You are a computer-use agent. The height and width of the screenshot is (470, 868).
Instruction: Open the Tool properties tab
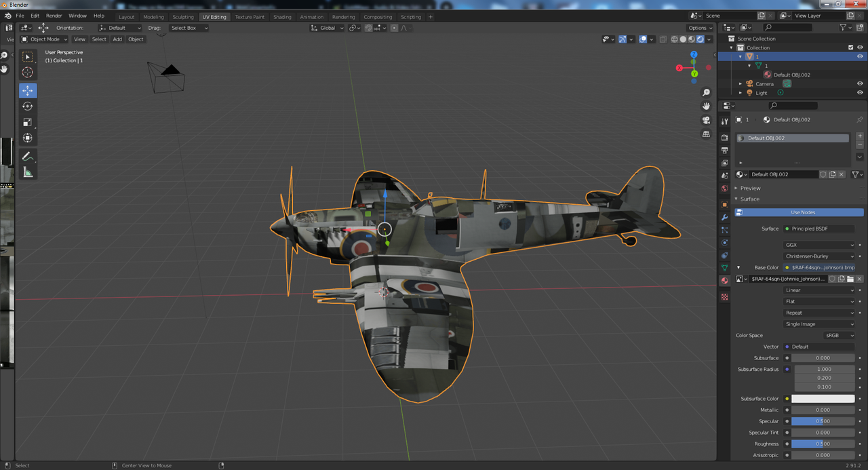pyautogui.click(x=724, y=121)
